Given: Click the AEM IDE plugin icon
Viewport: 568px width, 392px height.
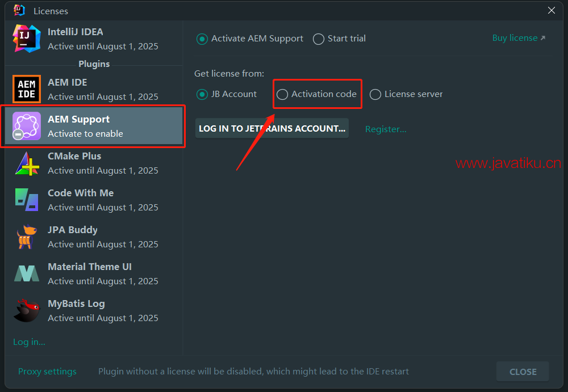Looking at the screenshot, I should pos(27,89).
